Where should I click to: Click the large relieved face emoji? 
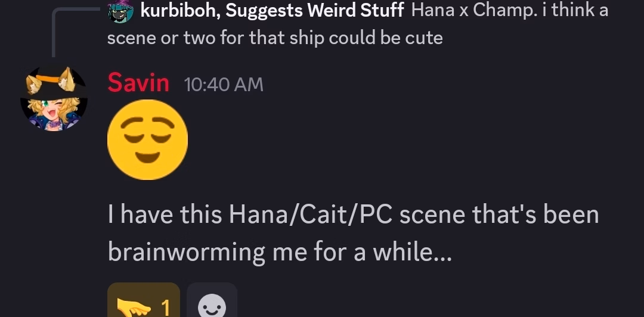(147, 140)
